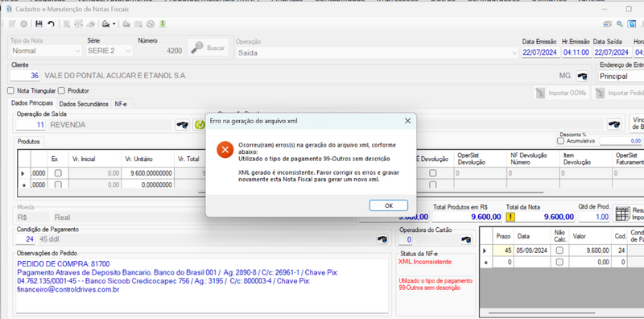
Task: Click the greyed prohibited circle toolbar icon
Action: (x=151, y=24)
